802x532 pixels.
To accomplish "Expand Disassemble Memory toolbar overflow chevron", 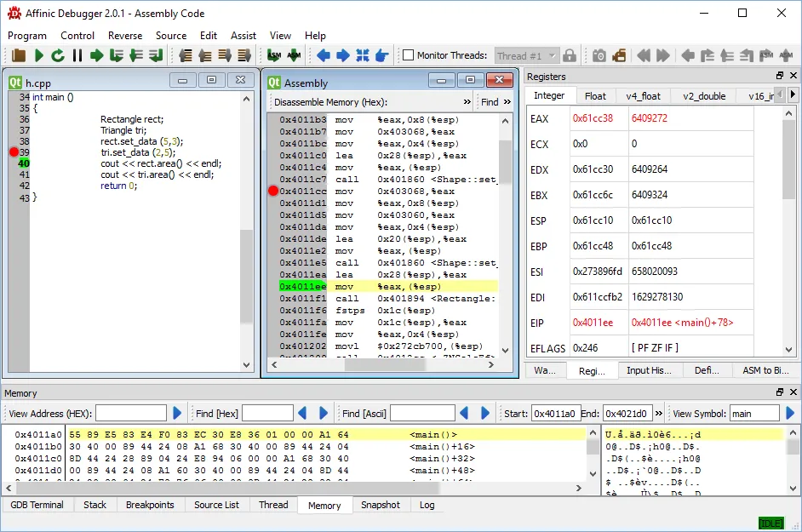I will [x=467, y=102].
